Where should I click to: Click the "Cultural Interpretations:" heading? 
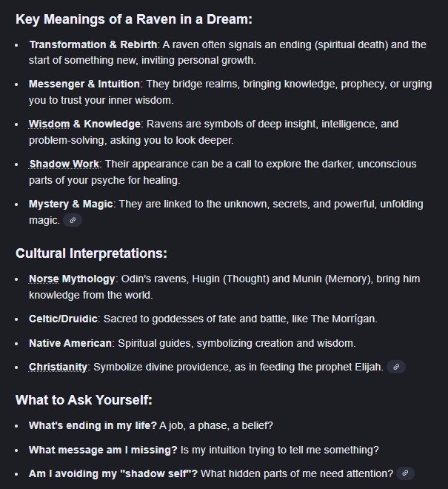(x=91, y=253)
